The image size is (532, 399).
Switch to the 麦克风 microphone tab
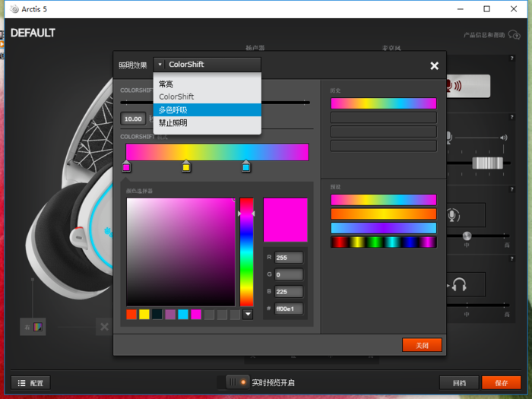point(391,47)
